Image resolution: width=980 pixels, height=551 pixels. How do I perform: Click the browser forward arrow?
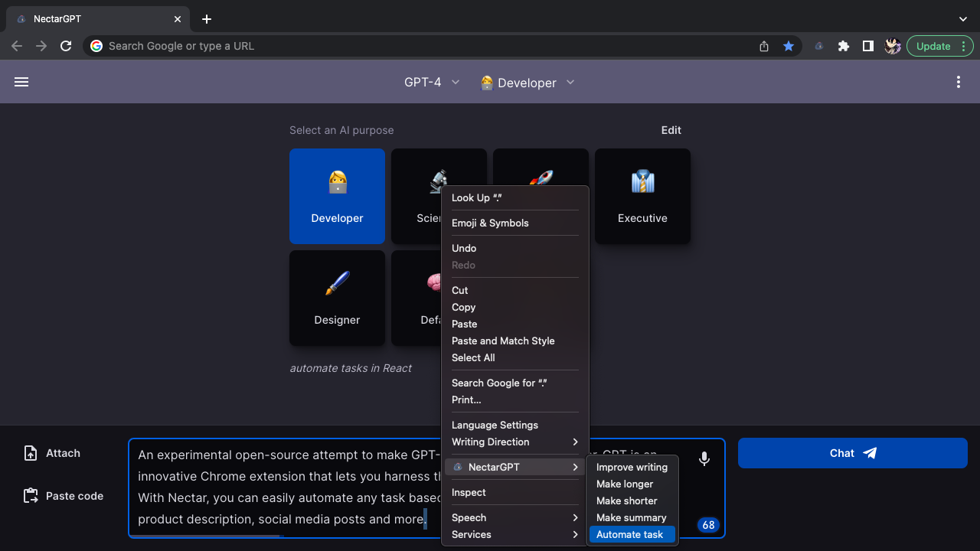41,46
